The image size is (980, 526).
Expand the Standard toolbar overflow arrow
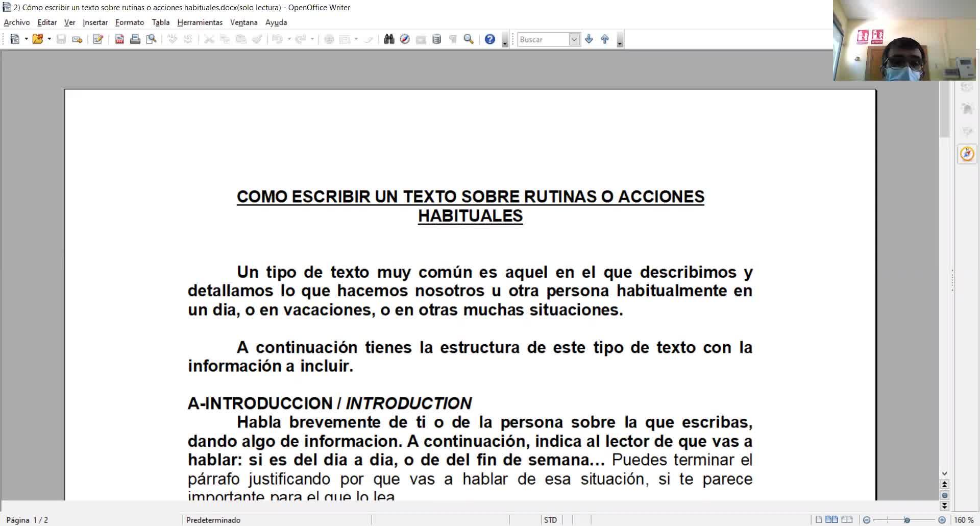point(505,40)
